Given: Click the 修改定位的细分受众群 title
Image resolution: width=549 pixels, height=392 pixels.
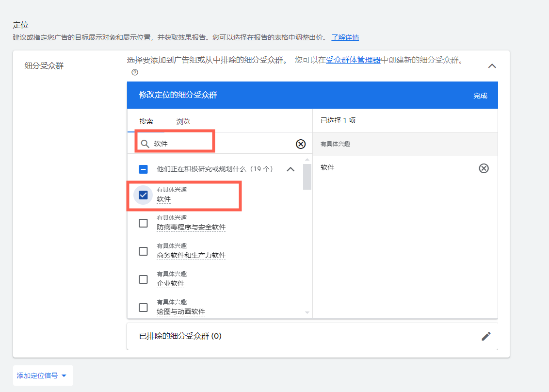Looking at the screenshot, I should (178, 95).
